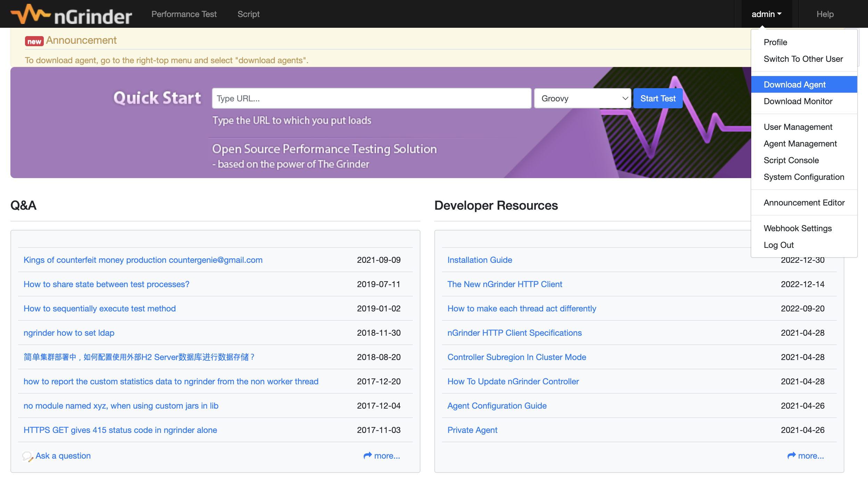868x502 pixels.
Task: Open nGrinder HTTP Client Specifications
Action: 514,333
